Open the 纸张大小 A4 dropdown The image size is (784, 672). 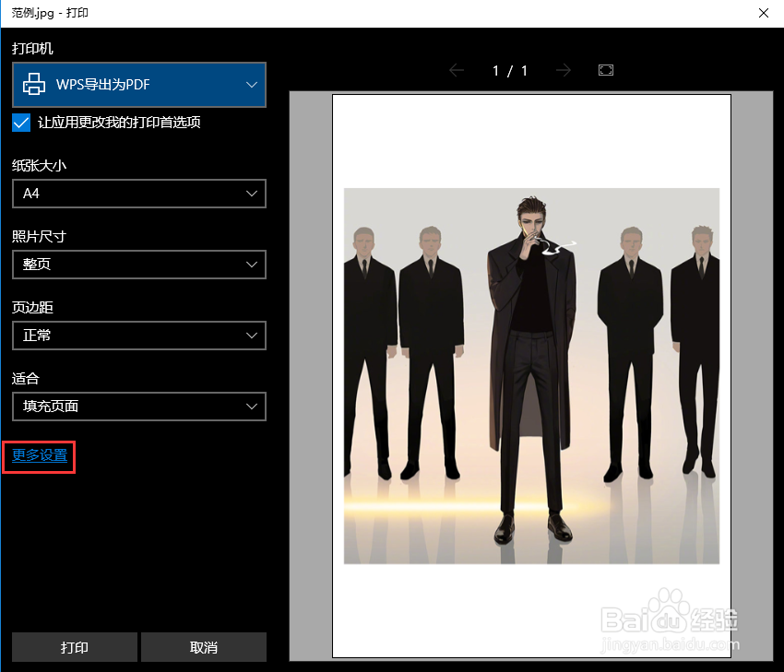(139, 194)
